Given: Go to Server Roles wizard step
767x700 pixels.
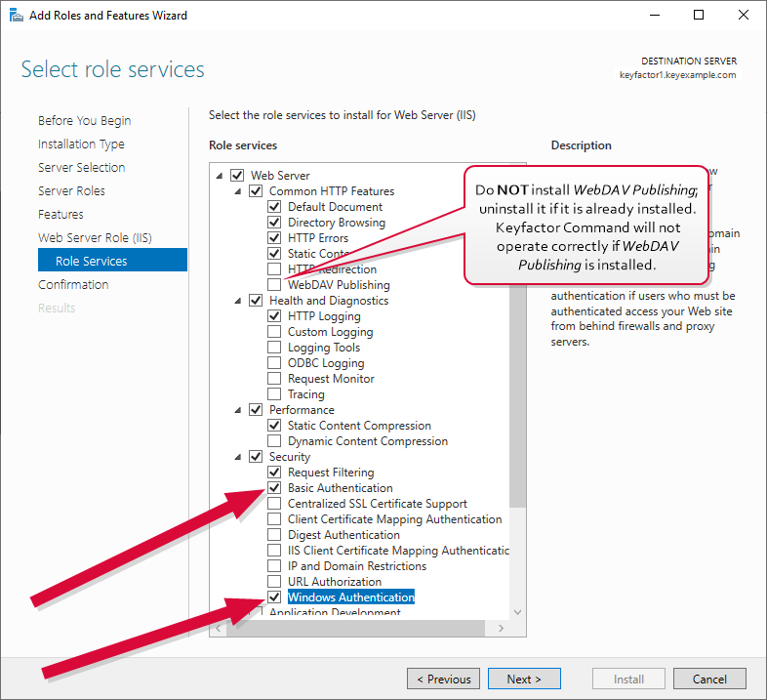Looking at the screenshot, I should [71, 191].
